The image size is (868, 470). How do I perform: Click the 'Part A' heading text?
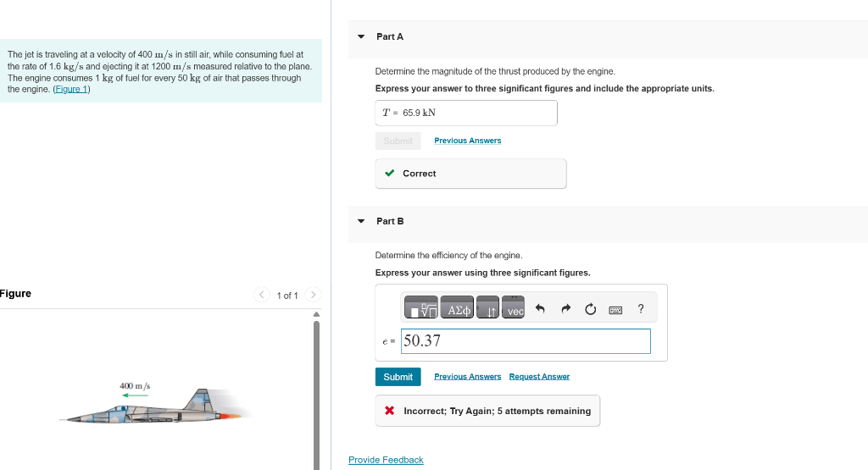[390, 36]
